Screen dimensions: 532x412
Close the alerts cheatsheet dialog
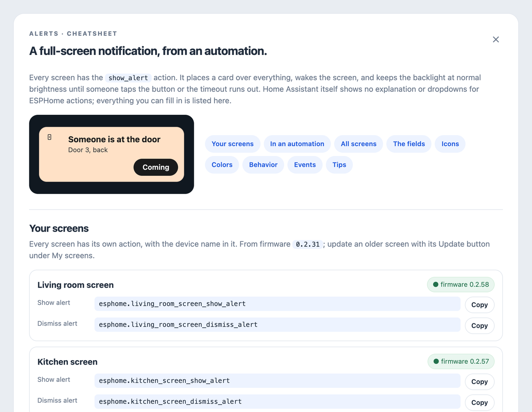[x=496, y=39]
